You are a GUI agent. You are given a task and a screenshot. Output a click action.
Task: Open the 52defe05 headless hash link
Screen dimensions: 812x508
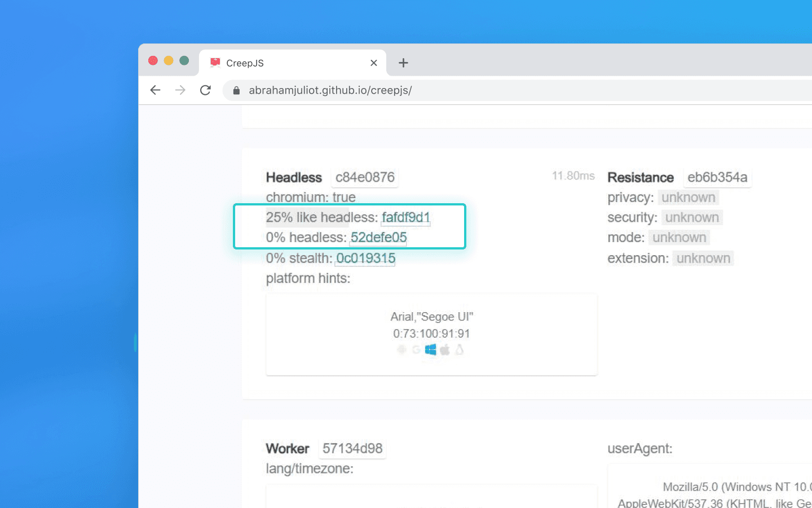pyautogui.click(x=378, y=238)
